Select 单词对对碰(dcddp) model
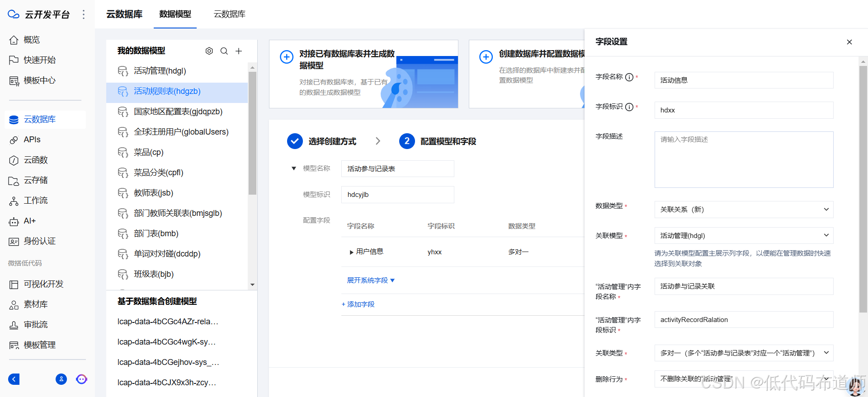The height and width of the screenshot is (397, 868). [x=177, y=254]
